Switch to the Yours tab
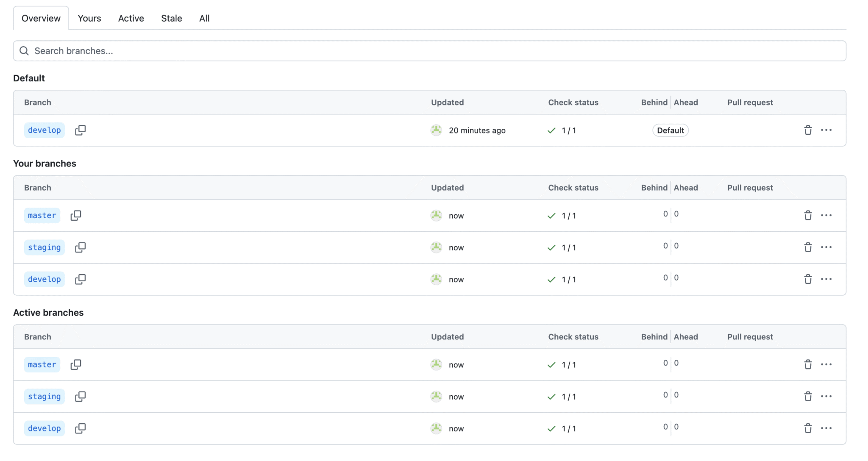Screen dimensions: 868x461 (x=89, y=18)
